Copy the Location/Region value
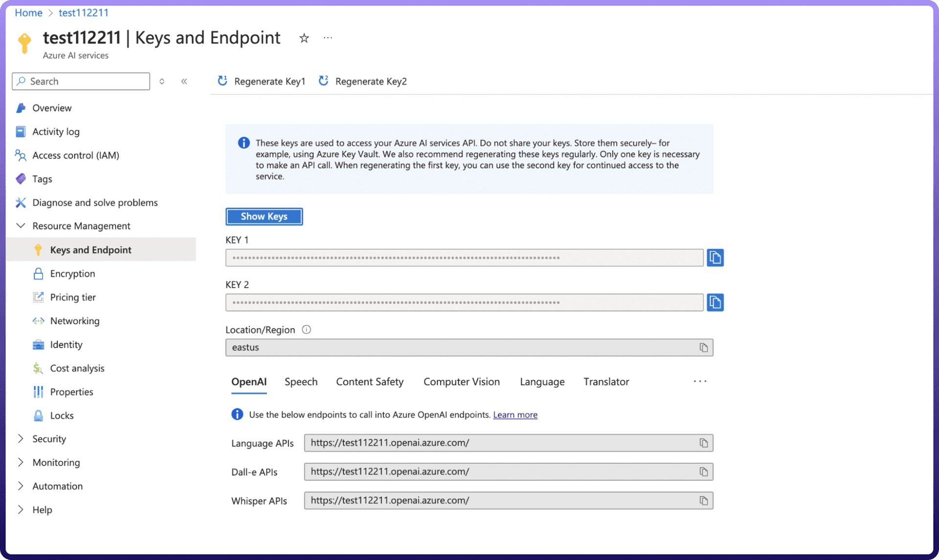Image resolution: width=939 pixels, height=560 pixels. 703,347
